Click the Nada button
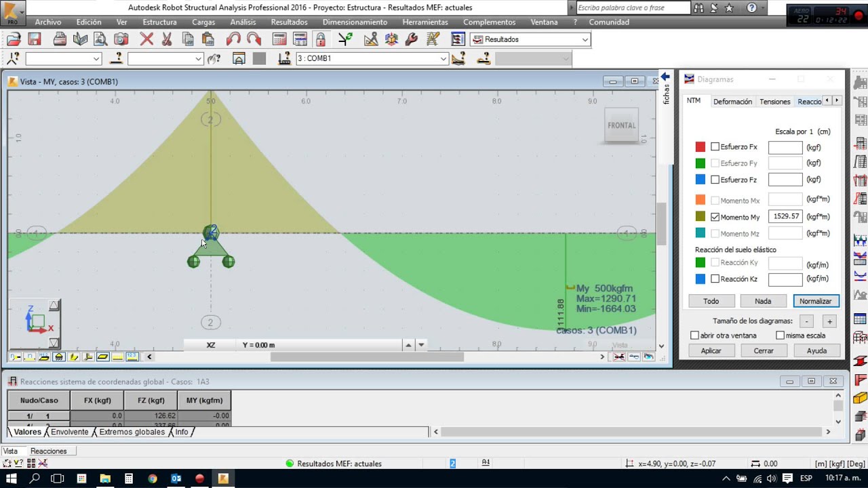 point(763,301)
